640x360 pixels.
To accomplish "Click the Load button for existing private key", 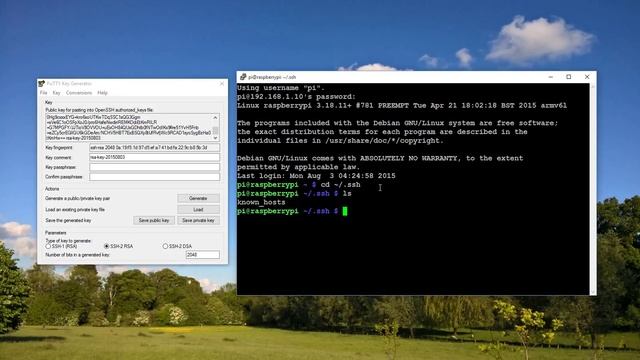I will [198, 209].
